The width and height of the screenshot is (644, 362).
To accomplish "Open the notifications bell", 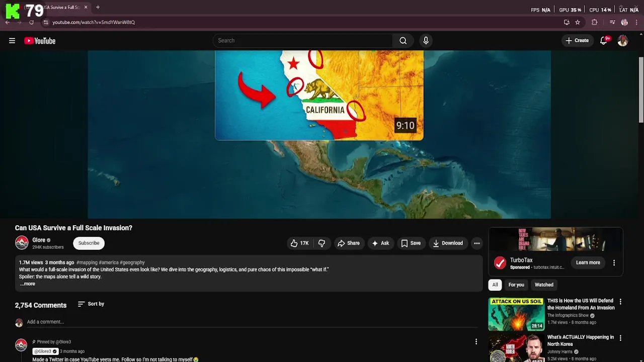I will click(x=604, y=41).
